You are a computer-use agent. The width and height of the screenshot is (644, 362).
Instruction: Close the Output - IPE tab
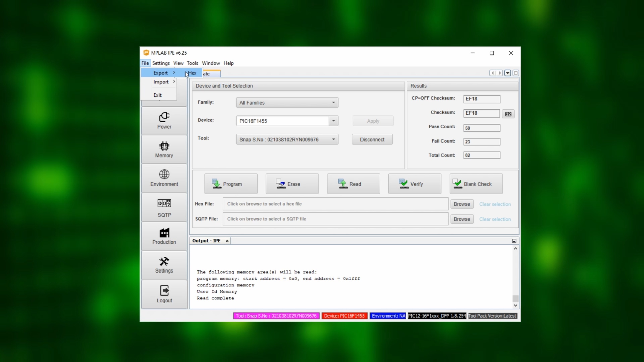[227, 241]
